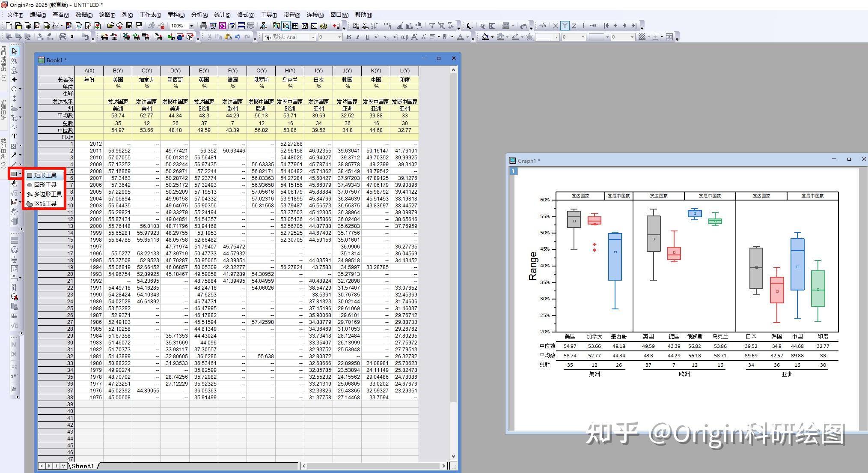Click the Sort worksheet icon
868x473 pixels.
click(x=375, y=26)
